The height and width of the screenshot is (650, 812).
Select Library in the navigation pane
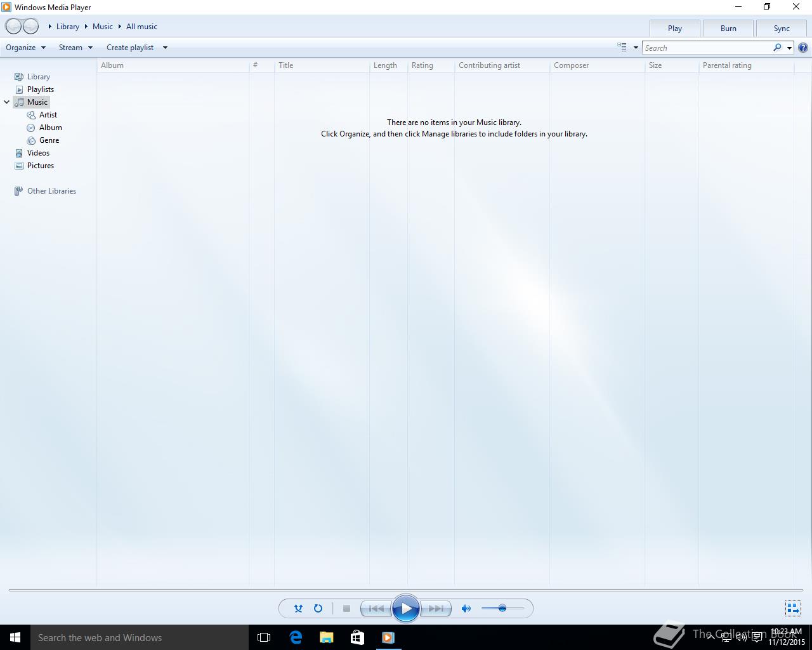coord(32,77)
